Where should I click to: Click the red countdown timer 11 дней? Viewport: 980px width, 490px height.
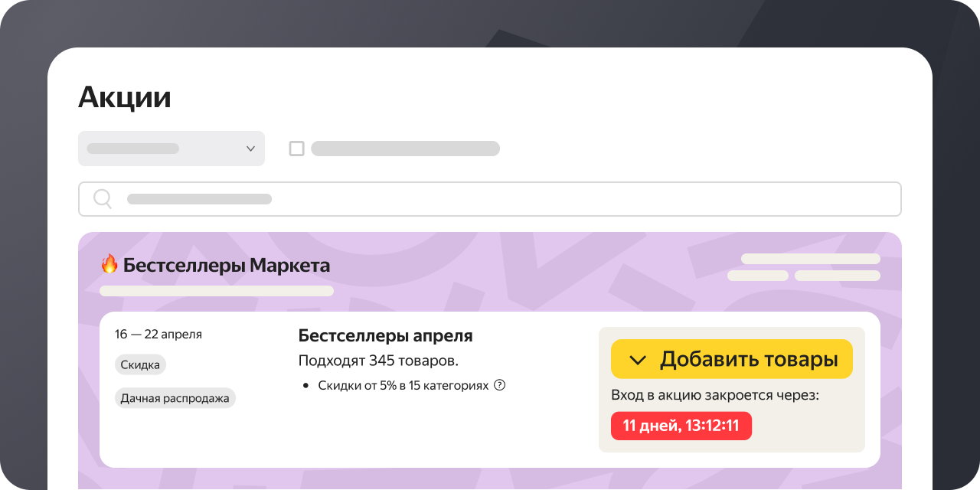[x=681, y=426]
